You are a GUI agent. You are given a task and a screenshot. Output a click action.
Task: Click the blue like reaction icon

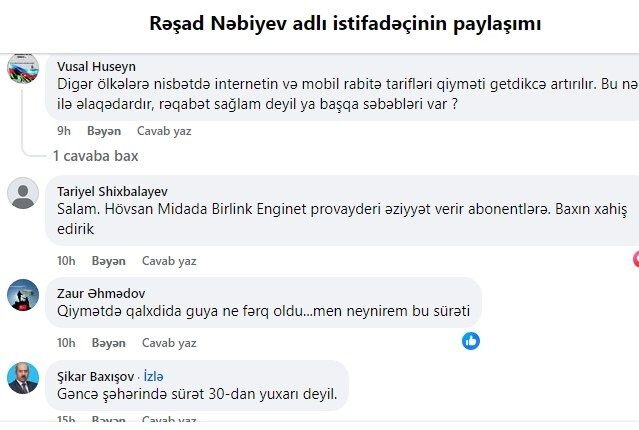(471, 341)
